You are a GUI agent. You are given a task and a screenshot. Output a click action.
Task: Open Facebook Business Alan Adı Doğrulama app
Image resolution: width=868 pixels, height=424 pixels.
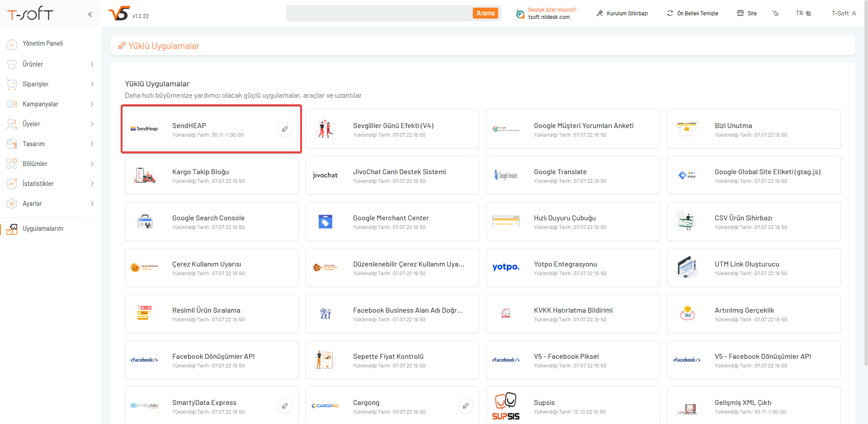point(392,314)
